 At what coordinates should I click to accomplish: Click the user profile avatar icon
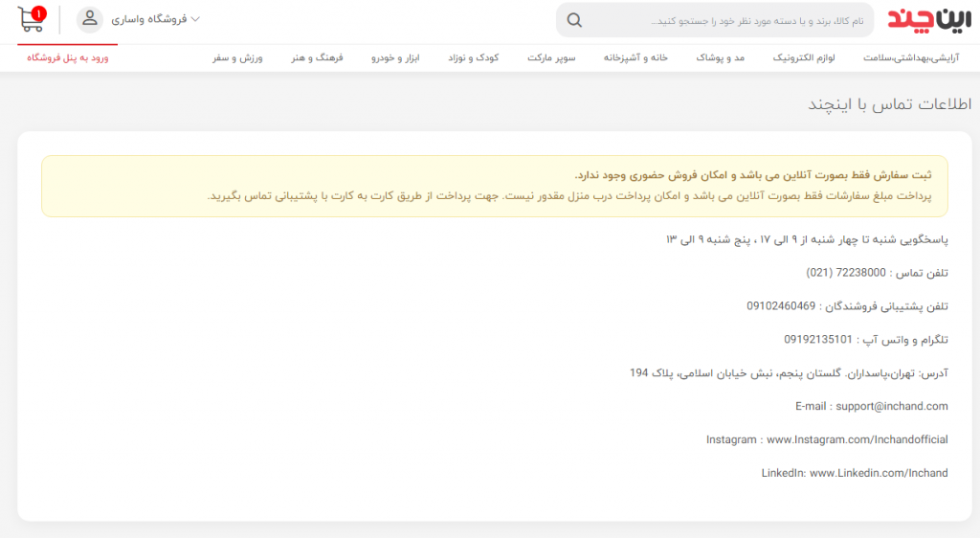(x=89, y=19)
